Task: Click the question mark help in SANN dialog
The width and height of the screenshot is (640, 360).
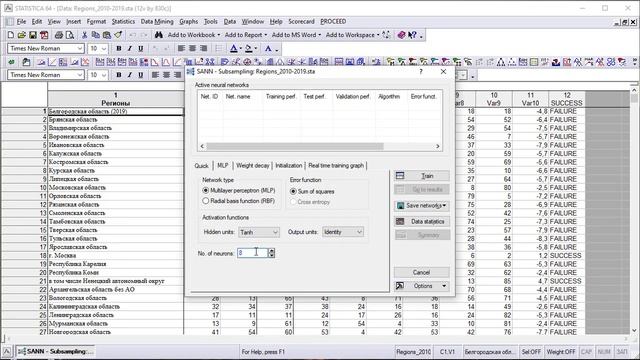Action: click(421, 71)
